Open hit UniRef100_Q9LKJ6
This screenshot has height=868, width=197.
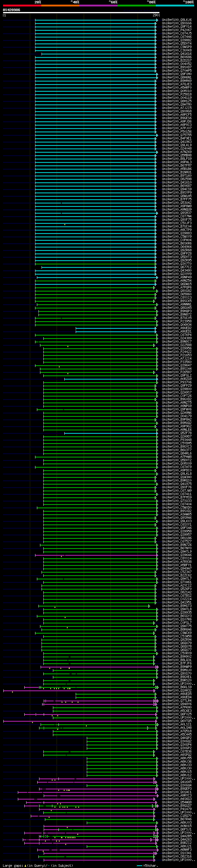click(x=177, y=20)
